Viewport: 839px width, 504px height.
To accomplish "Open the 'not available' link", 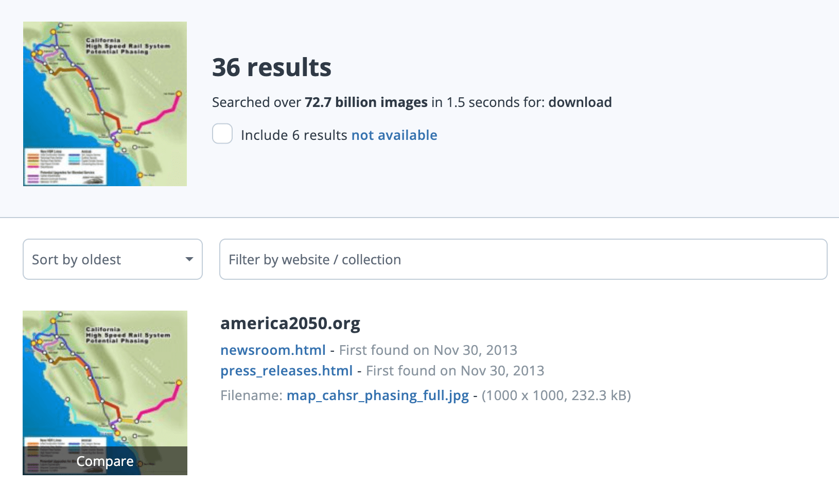I will coord(394,135).
